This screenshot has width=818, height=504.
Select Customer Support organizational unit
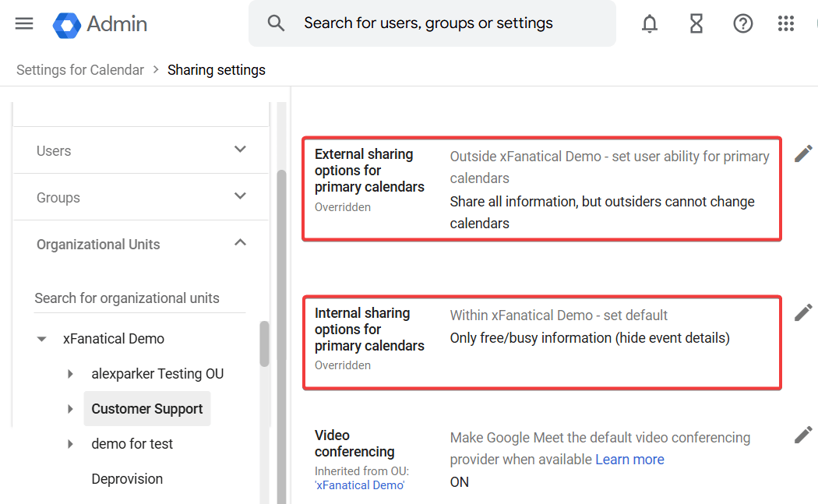[147, 409]
